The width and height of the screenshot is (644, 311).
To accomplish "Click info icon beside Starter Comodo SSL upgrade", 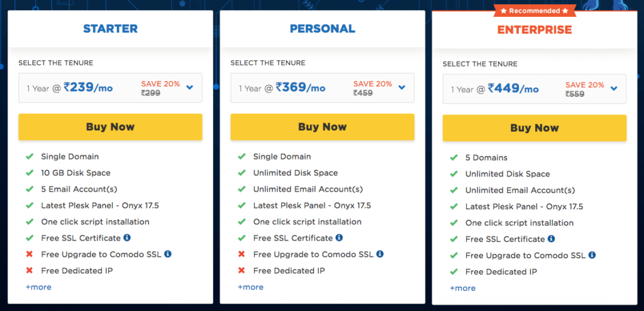I will (x=167, y=254).
